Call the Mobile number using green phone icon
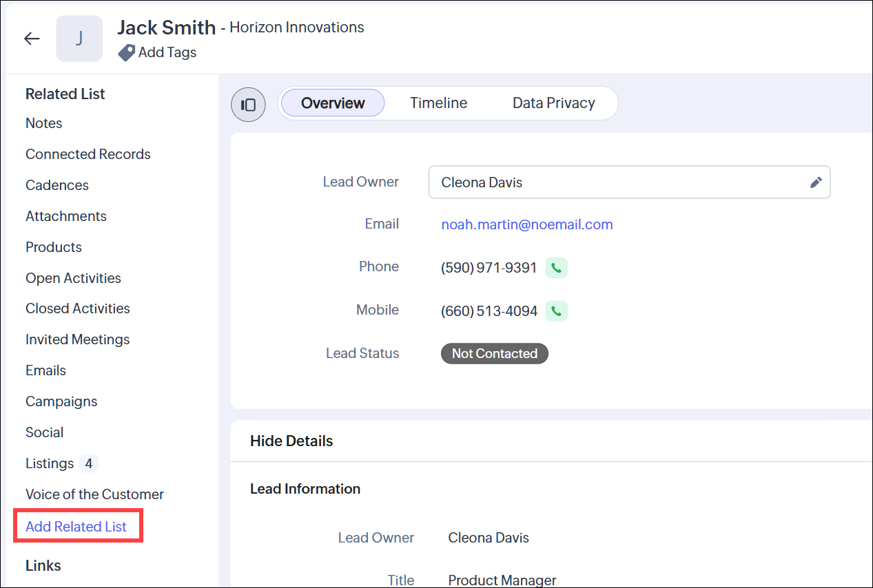This screenshot has height=588, width=873. point(556,311)
